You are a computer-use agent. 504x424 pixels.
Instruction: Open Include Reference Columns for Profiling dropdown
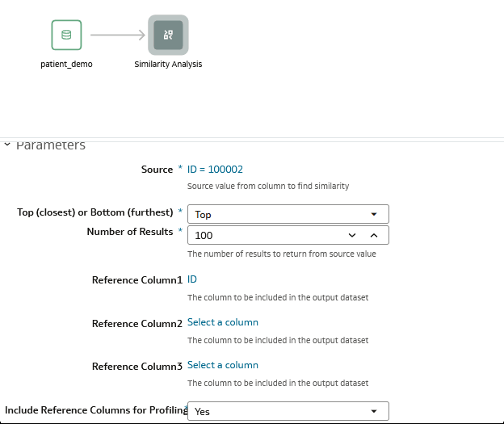288,411
